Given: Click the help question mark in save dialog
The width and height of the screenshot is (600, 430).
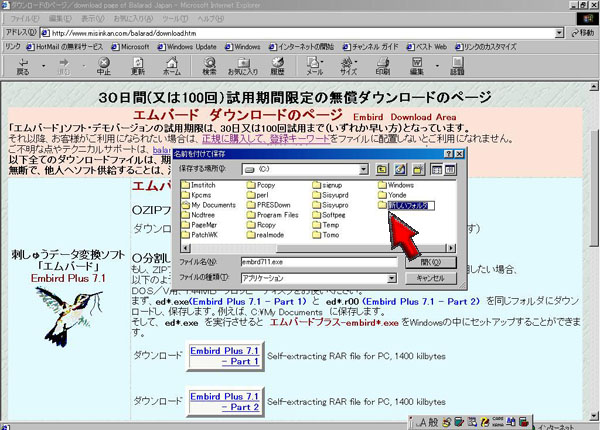Looking at the screenshot, I should (x=448, y=154).
